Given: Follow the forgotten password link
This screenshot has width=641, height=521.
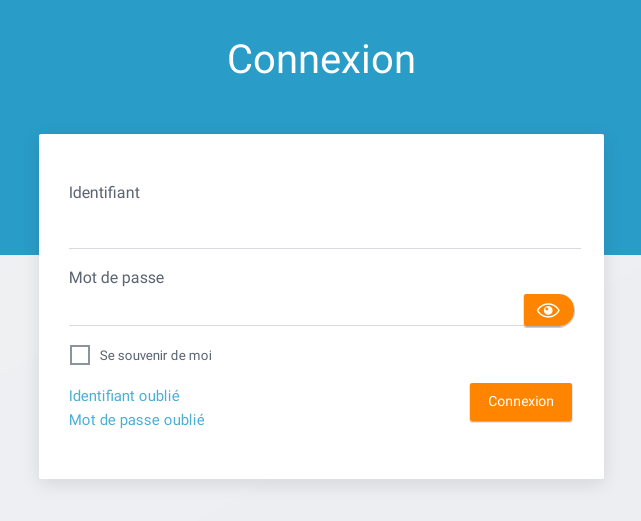Looking at the screenshot, I should [137, 420].
